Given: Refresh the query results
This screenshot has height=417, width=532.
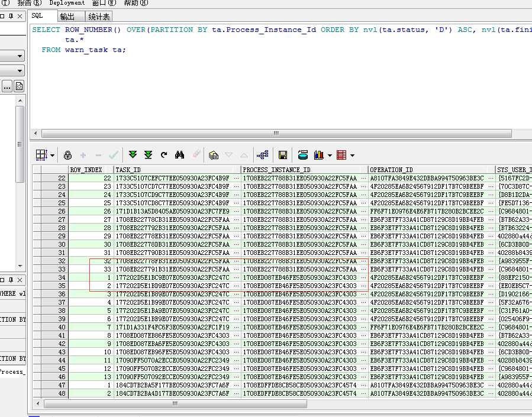Looking at the screenshot, I should coord(164,155).
